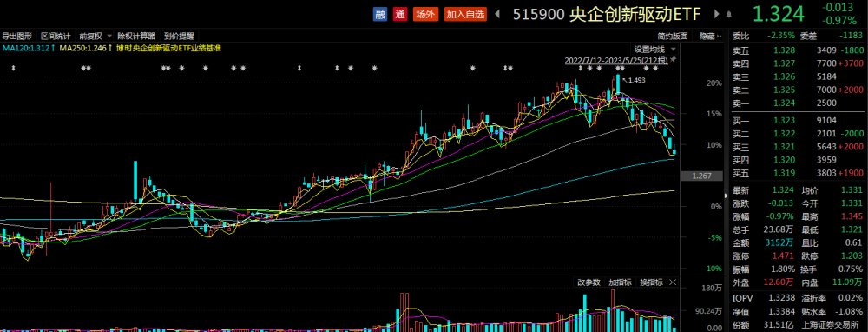This screenshot has width=868, height=332.
Task: Click the MA250:1.246 indicator label
Action: coord(86,49)
